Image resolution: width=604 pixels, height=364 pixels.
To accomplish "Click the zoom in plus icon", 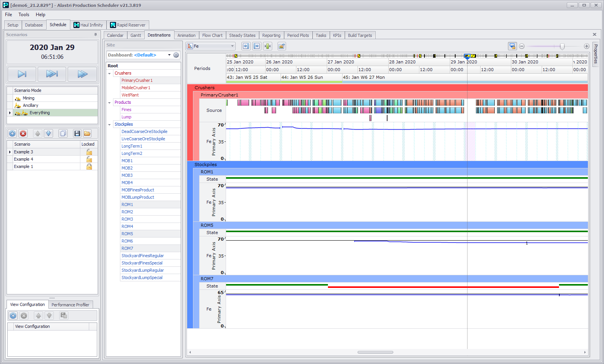I will pyautogui.click(x=586, y=46).
